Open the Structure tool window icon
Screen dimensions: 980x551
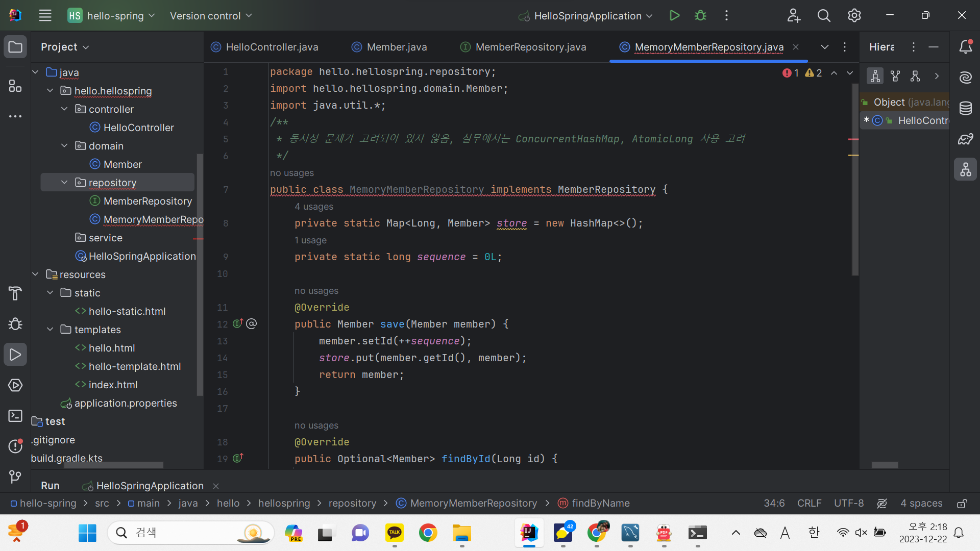click(15, 86)
